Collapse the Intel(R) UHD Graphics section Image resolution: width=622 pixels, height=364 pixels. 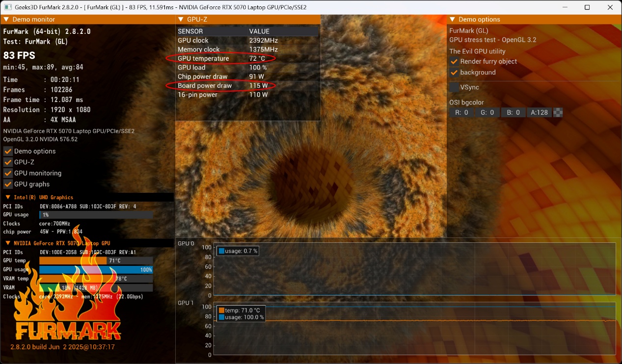tap(8, 197)
